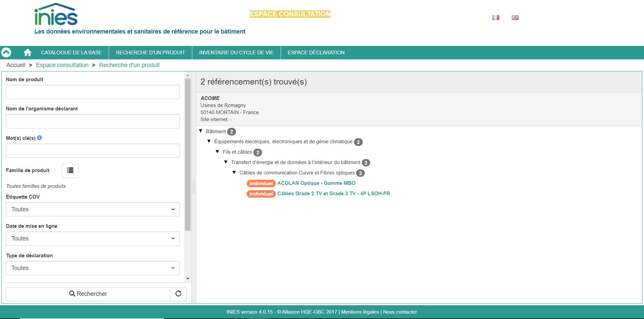Click Recherche d'un produit breadcrumb link

(129, 65)
